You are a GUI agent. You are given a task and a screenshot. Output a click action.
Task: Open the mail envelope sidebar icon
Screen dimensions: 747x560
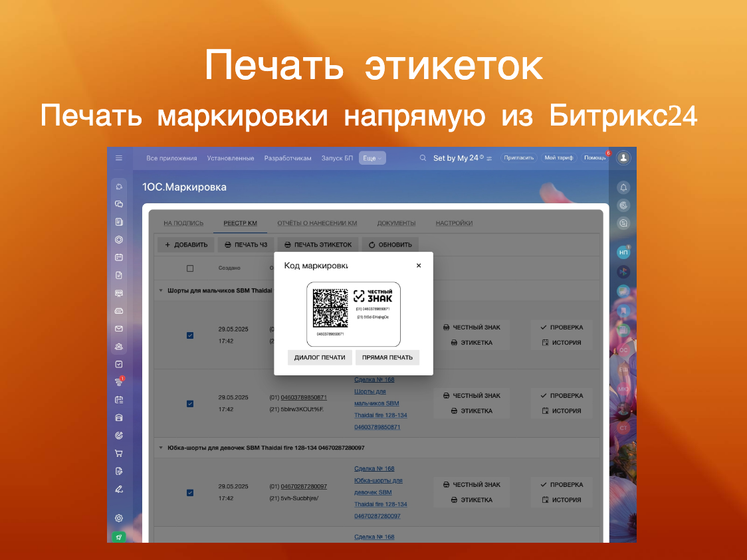(x=118, y=329)
